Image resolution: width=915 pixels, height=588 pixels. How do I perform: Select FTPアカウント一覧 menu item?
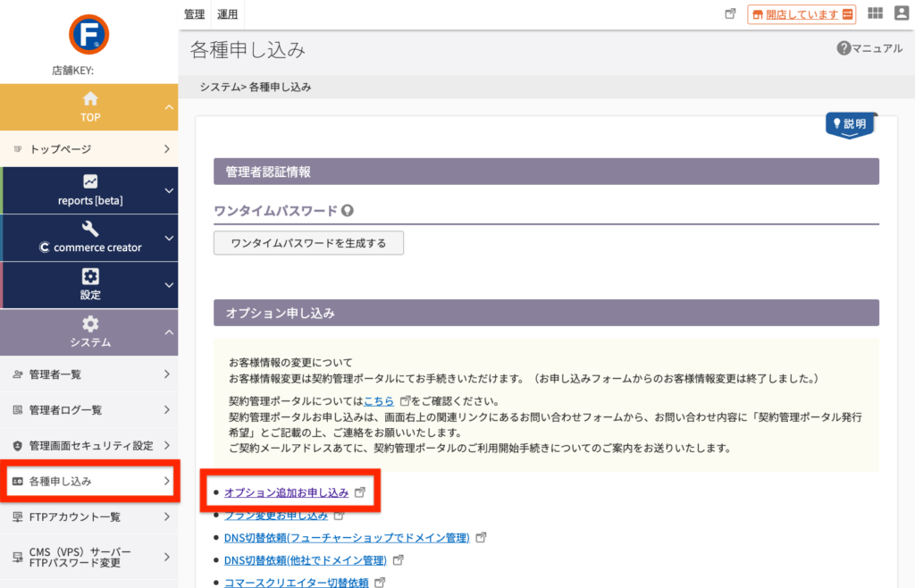coord(89,517)
